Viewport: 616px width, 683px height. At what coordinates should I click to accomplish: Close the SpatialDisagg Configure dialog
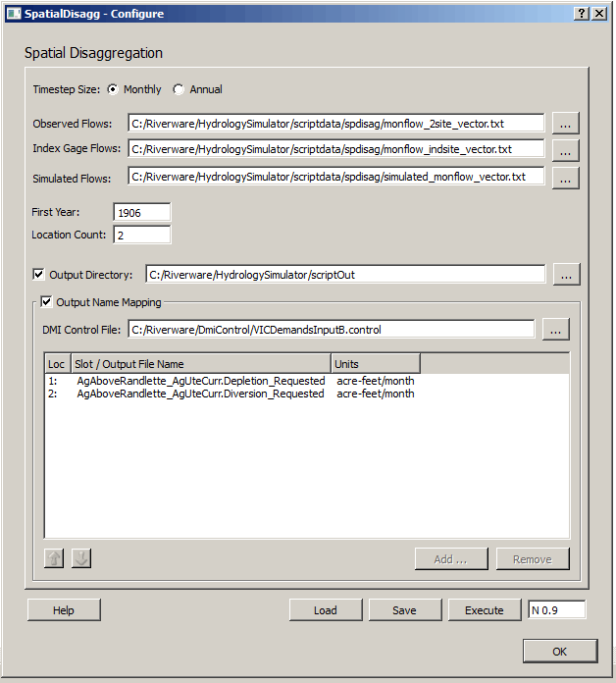(x=599, y=14)
